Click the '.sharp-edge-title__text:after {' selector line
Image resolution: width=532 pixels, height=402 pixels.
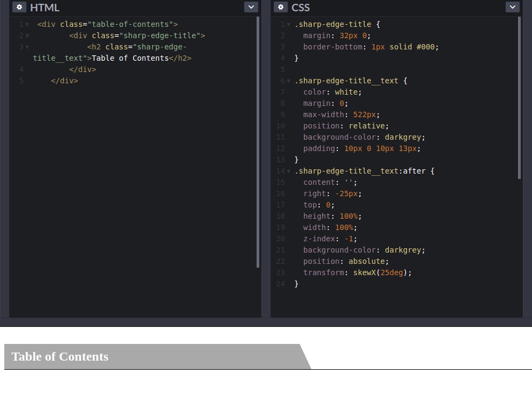click(x=364, y=171)
